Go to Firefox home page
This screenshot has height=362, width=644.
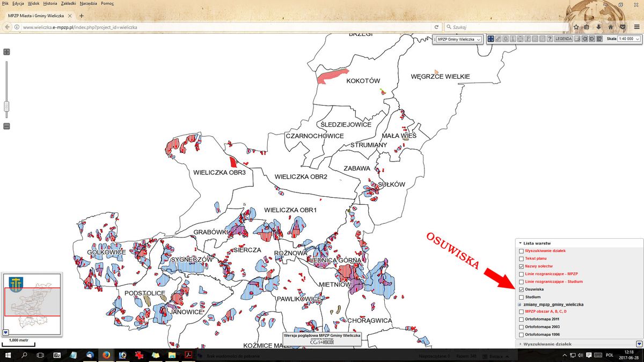click(611, 27)
